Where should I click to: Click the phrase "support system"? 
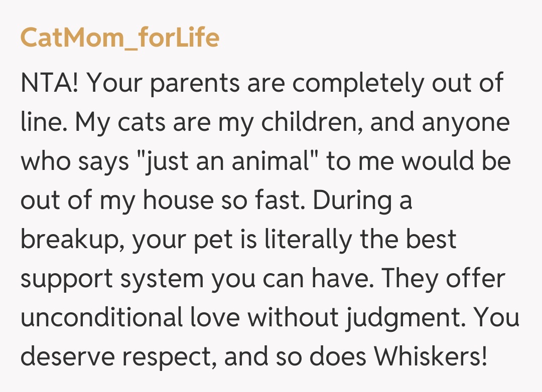point(111,279)
